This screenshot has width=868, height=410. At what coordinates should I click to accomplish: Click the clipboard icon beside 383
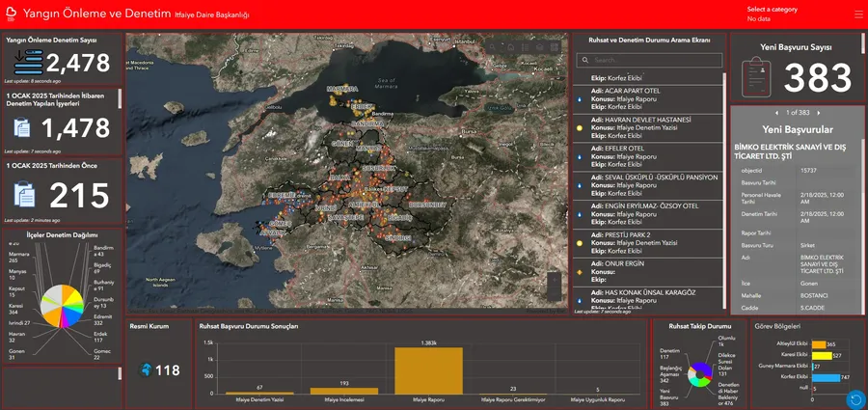(x=755, y=76)
